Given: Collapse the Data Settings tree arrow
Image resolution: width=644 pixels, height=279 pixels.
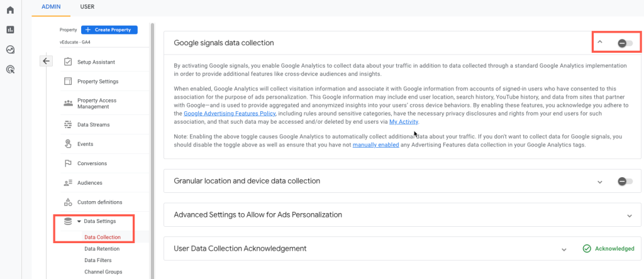Looking at the screenshot, I should coord(79,222).
